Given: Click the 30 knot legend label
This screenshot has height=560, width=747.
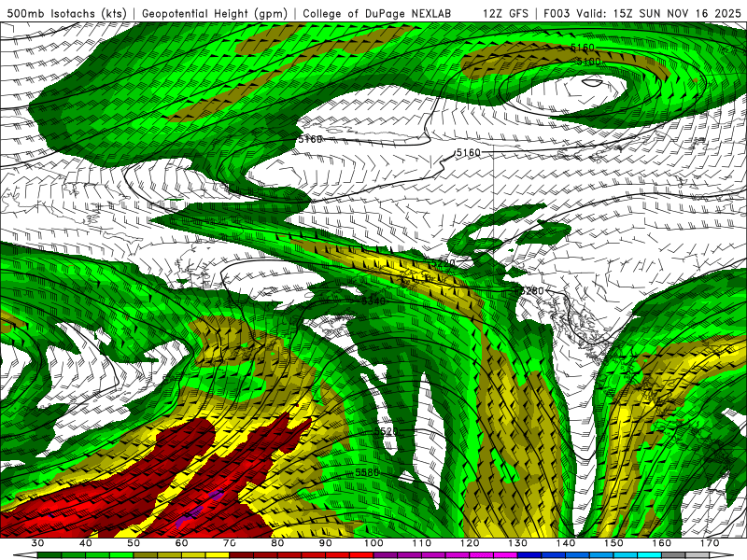Looking at the screenshot, I should tap(37, 543).
